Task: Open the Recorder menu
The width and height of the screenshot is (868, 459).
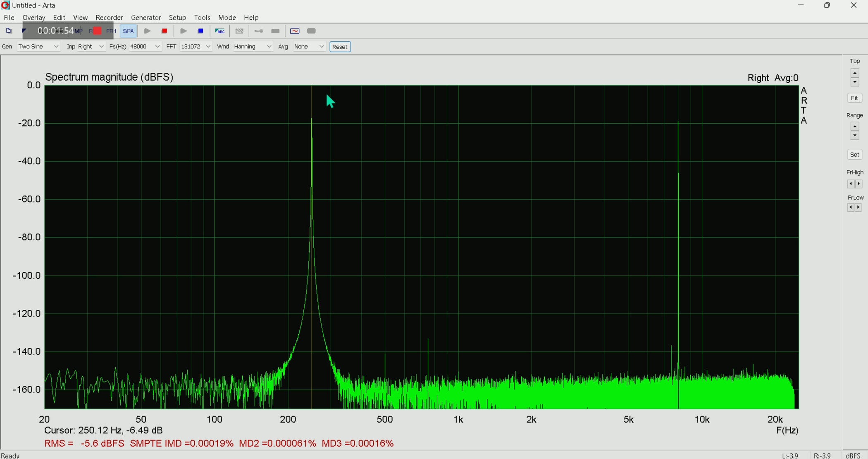Action: tap(109, 17)
